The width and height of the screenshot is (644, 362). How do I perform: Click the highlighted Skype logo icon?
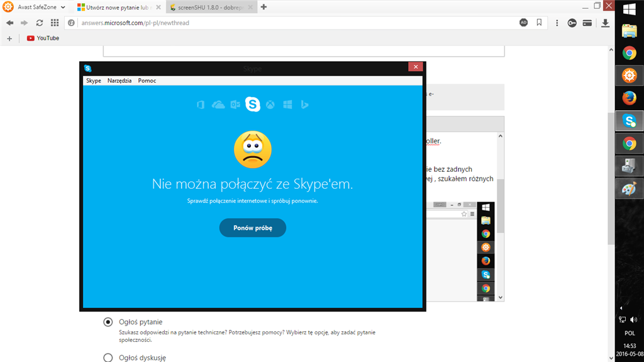tap(253, 105)
